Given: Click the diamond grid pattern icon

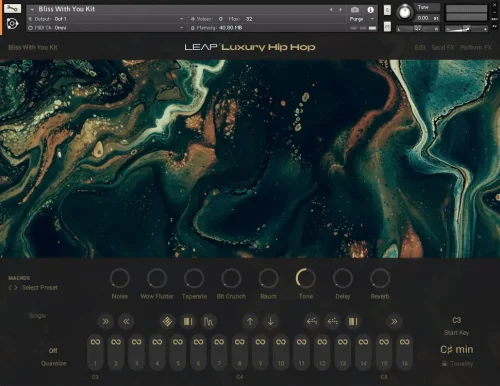Looking at the screenshot, I should [x=167, y=321].
